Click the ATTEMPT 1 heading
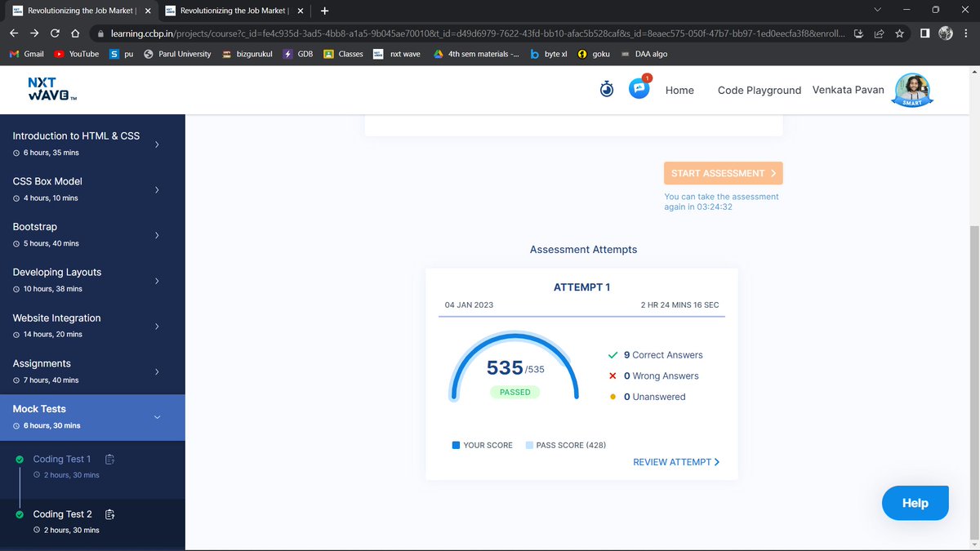Screen dimensions: 980x551 [581, 287]
